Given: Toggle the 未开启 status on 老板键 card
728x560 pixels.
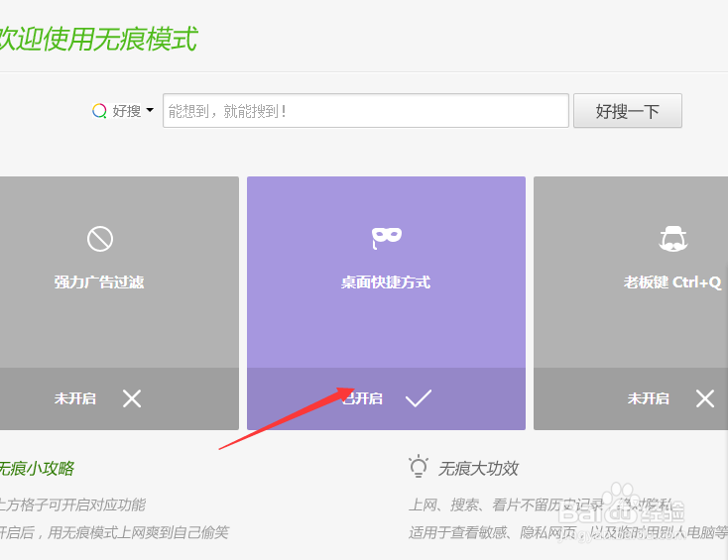Looking at the screenshot, I should pos(648,398).
